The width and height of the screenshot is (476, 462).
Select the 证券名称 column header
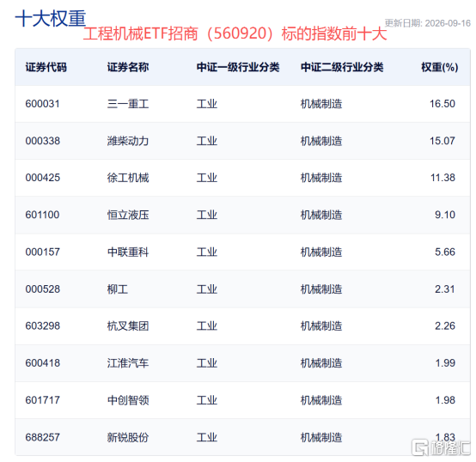pyautogui.click(x=128, y=67)
